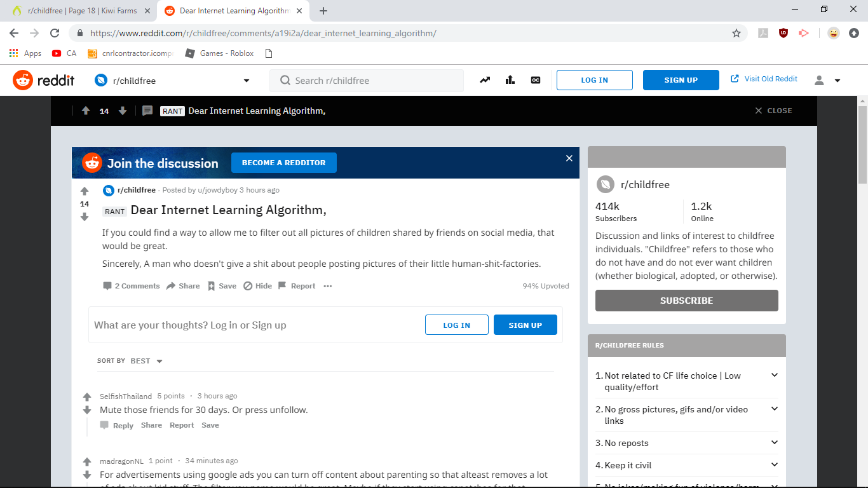Report the post
The width and height of the screenshot is (868, 488).
297,286
